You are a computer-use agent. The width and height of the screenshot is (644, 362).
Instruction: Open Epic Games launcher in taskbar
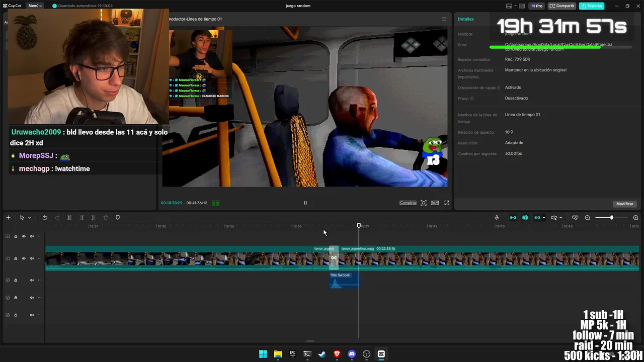[x=292, y=354]
